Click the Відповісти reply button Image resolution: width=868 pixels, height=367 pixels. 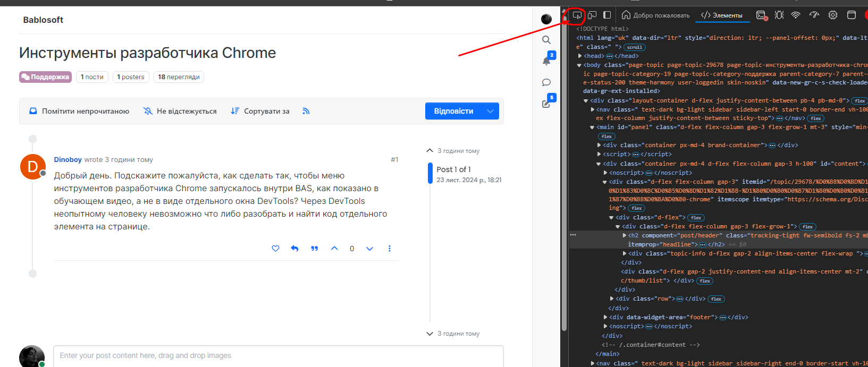tap(453, 111)
